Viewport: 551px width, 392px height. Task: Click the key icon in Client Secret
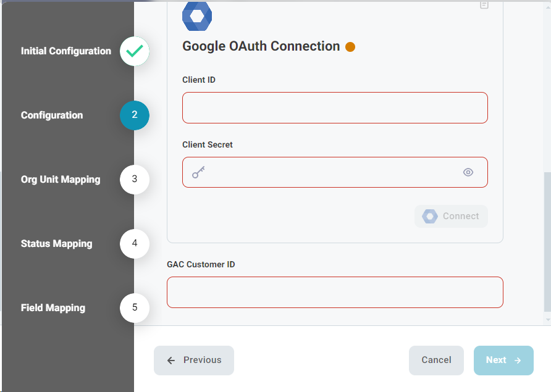tap(198, 172)
